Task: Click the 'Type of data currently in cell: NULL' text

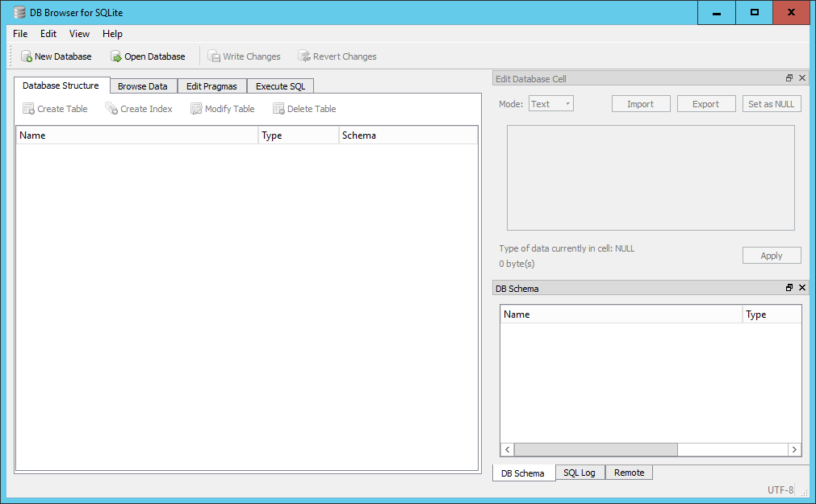Action: pyautogui.click(x=567, y=248)
